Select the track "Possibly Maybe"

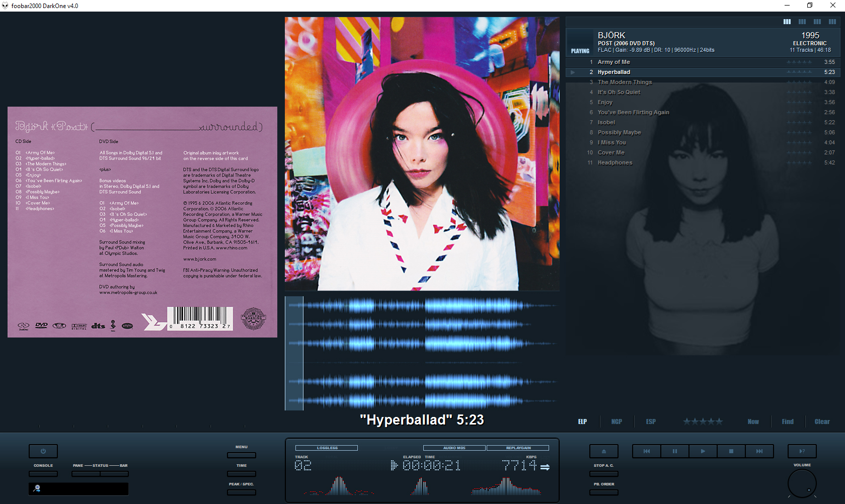pos(703,132)
